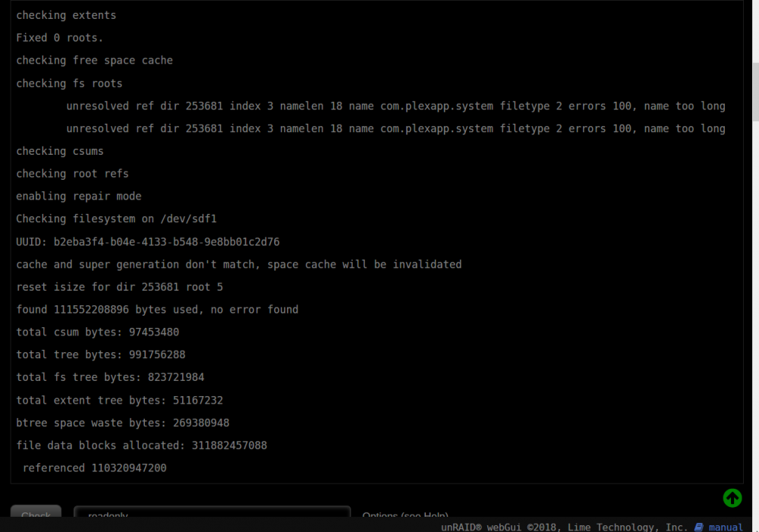Click 'reset isize for dir 253681' line
Viewport: 759px width, 532px height.
[120, 287]
